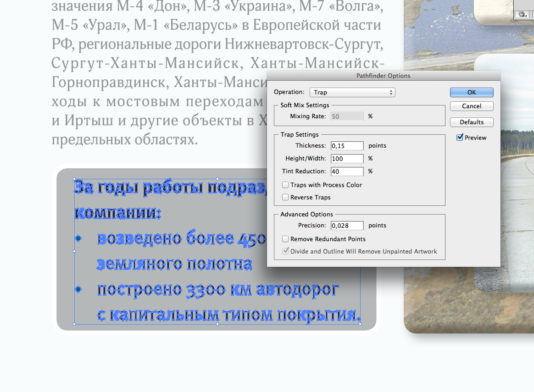Enable Remove Redundant Points checkbox
The height and width of the screenshot is (392, 534).
(285, 239)
